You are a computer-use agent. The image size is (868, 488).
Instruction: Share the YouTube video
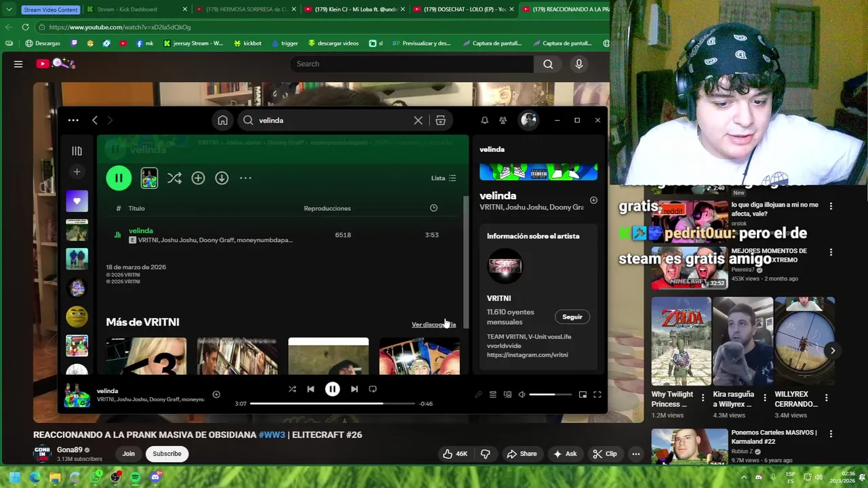click(522, 453)
